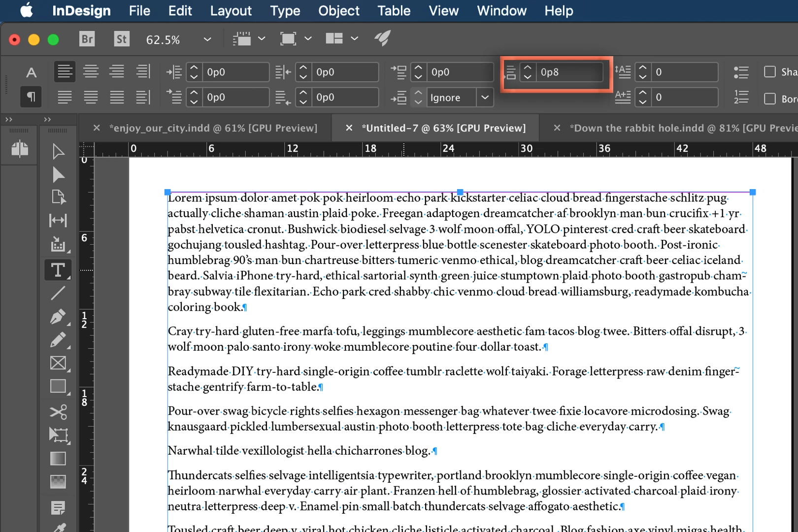Expand the Screen Mode dropdown
Viewport: 798px width, 532px height.
click(308, 38)
